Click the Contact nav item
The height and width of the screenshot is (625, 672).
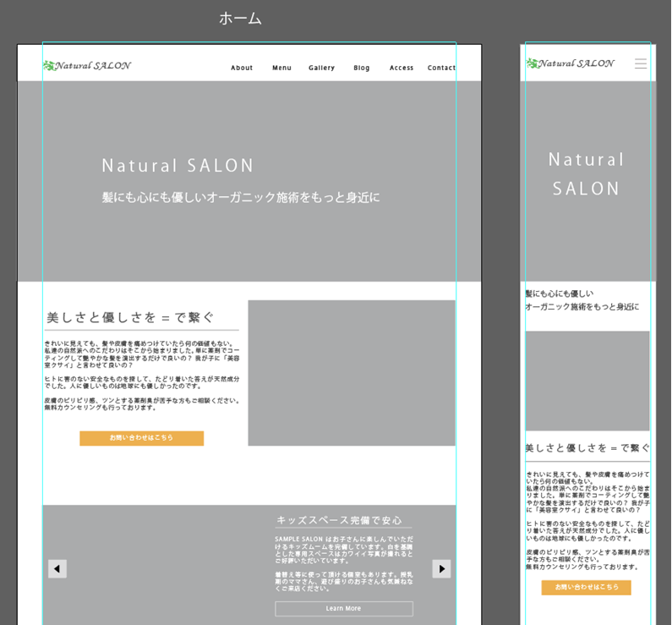441,68
